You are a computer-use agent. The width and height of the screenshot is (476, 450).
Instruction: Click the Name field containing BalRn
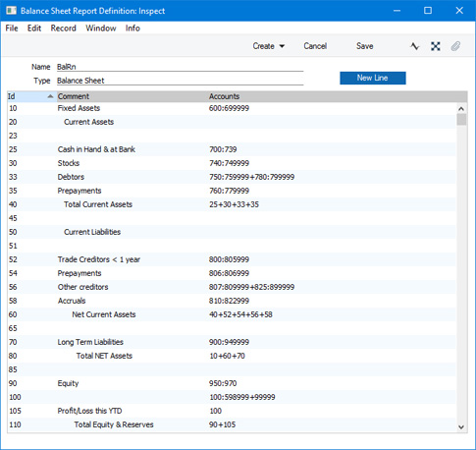[x=180, y=67]
